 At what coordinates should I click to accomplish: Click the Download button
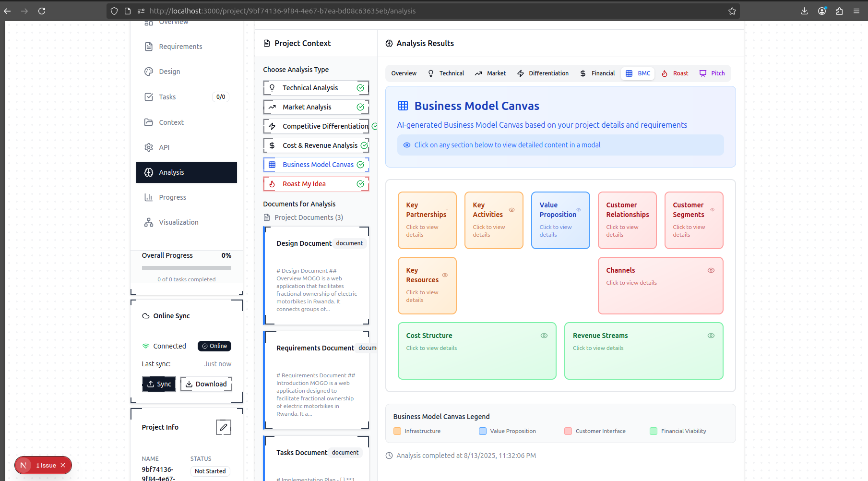click(x=206, y=384)
